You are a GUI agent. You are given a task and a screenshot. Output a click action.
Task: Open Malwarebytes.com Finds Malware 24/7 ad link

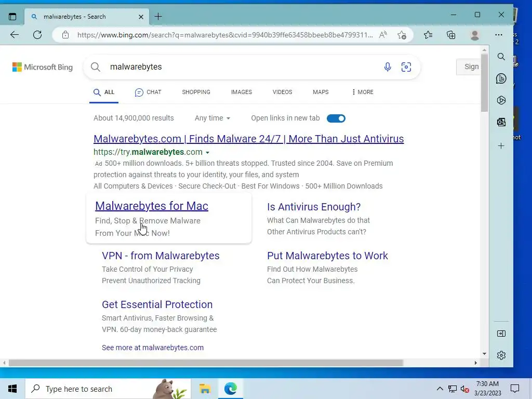click(x=249, y=139)
